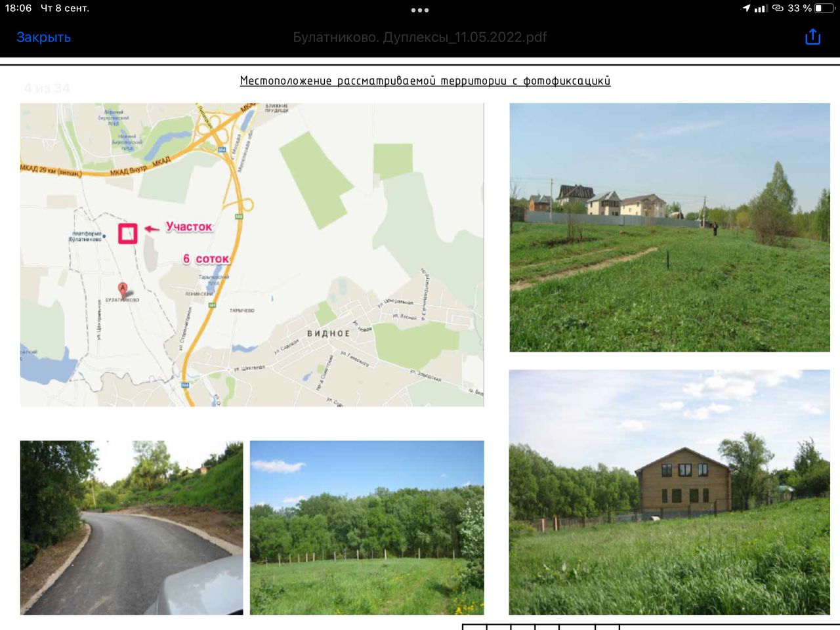Tap the '4 из 34' page indicator
The image size is (840, 630).
47,88
